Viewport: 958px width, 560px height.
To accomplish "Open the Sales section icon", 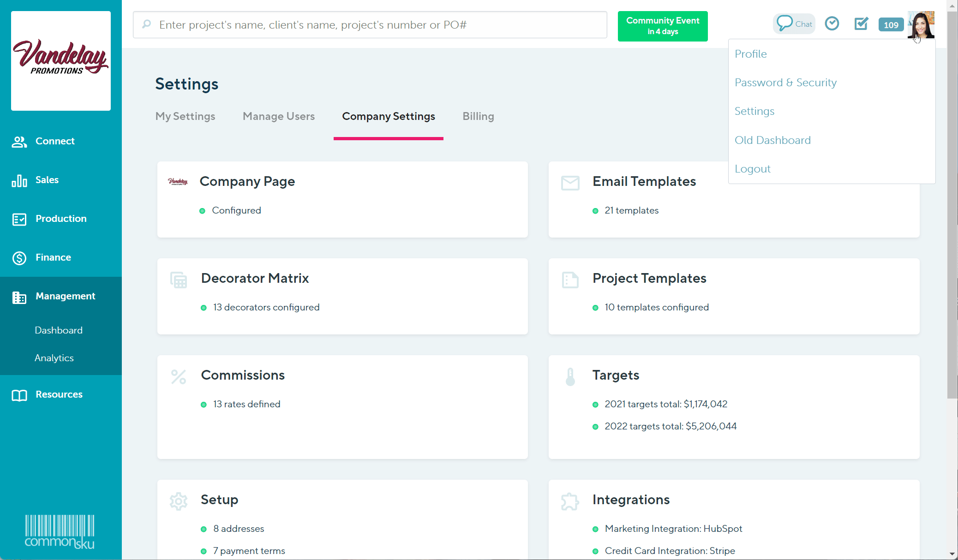I will point(19,181).
